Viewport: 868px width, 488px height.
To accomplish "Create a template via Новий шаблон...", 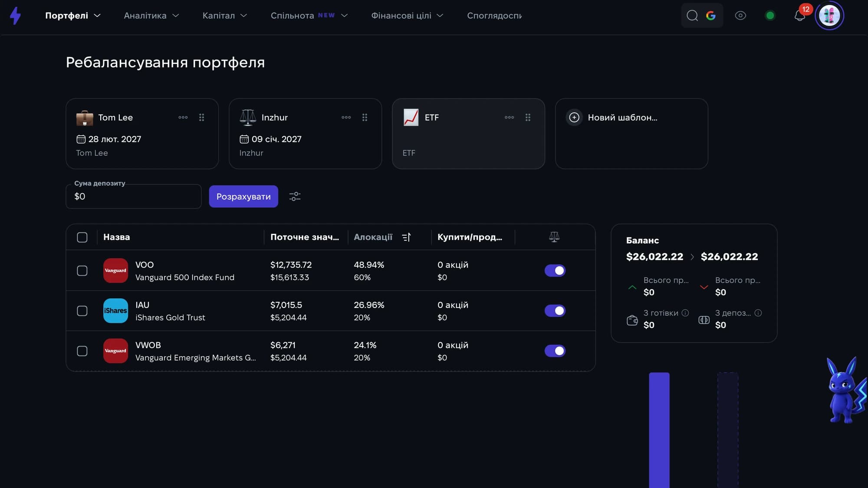I will (x=631, y=134).
